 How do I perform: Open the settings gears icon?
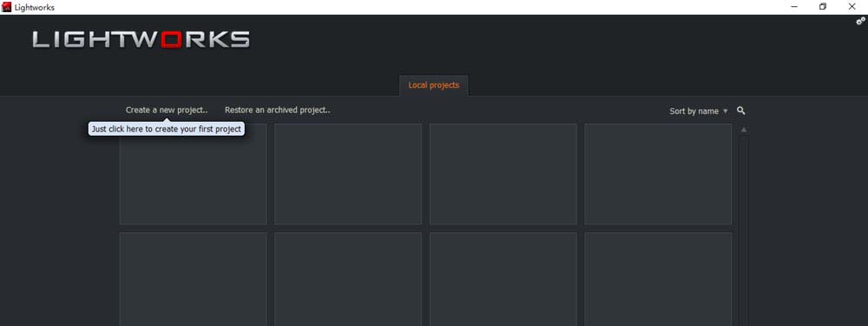(x=860, y=21)
